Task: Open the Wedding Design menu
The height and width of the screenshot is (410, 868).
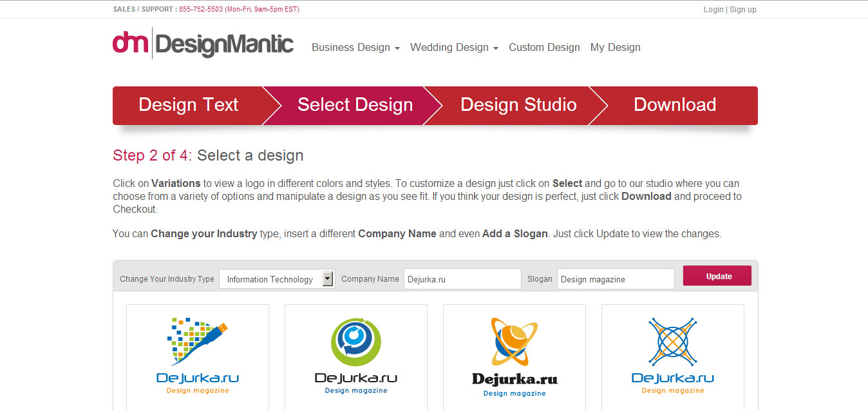Action: [454, 48]
